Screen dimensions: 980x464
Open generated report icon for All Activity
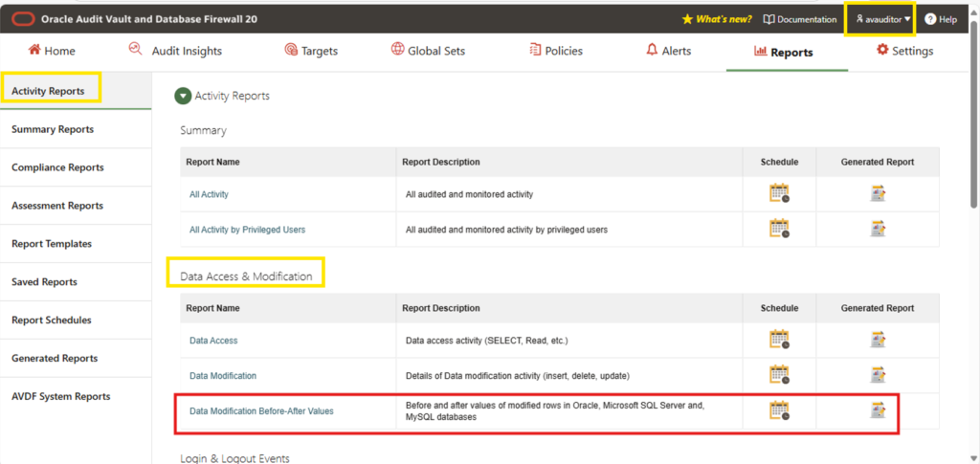click(x=878, y=193)
